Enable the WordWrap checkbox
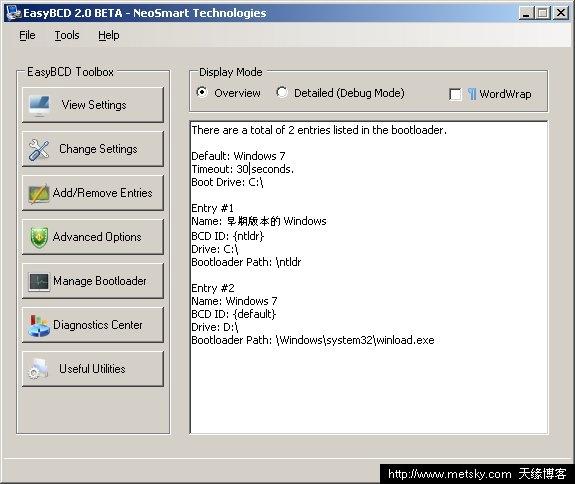 pos(455,94)
